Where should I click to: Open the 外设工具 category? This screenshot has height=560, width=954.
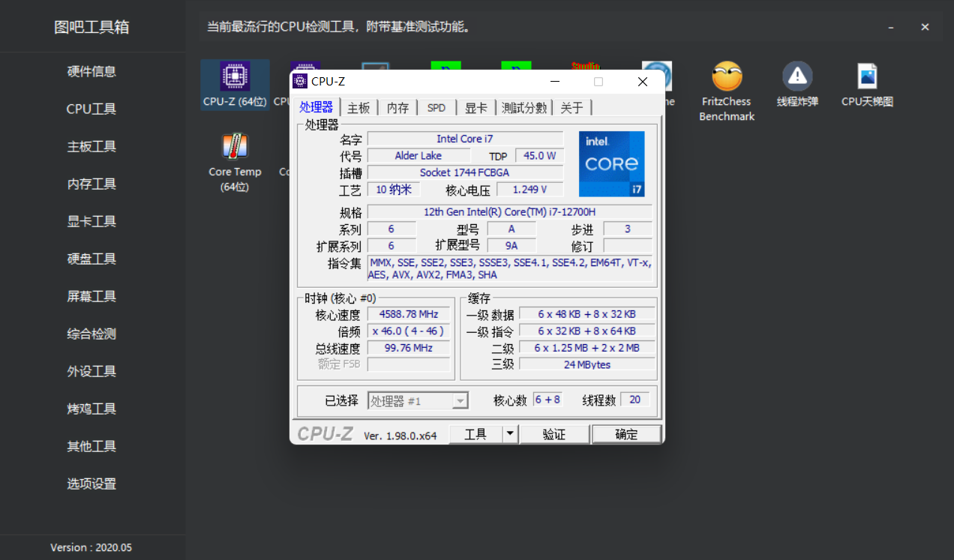[91, 371]
